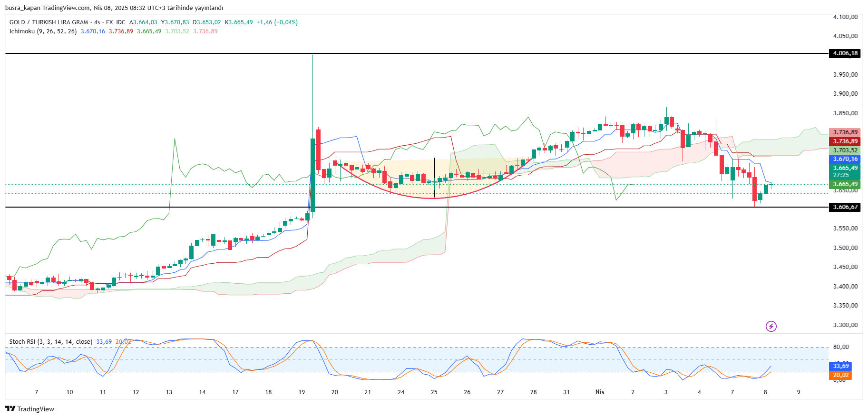
Task: Click the 4s timeframe in the chart title
Action: 97,22
